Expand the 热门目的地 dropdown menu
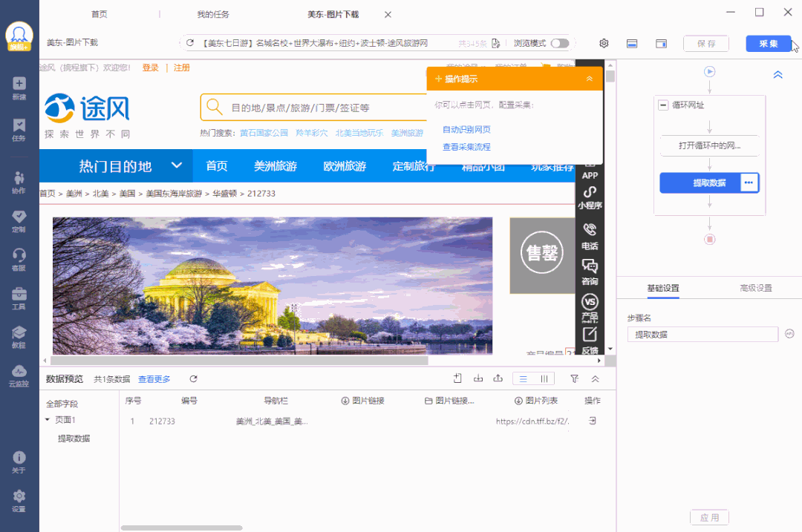802x532 pixels. (x=176, y=165)
